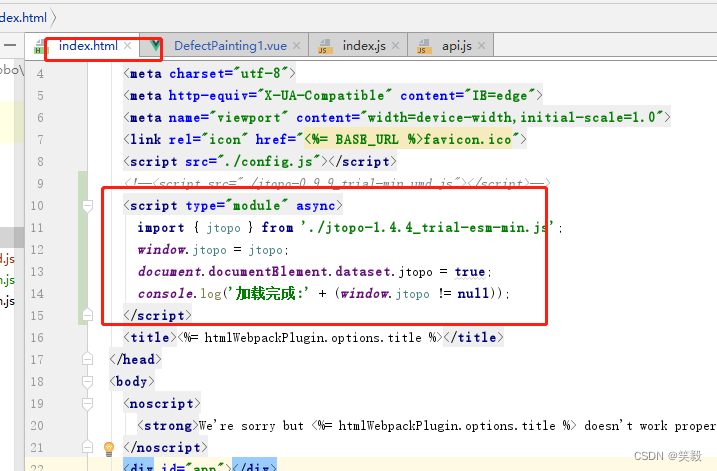Close the index.html tab

(x=128, y=46)
